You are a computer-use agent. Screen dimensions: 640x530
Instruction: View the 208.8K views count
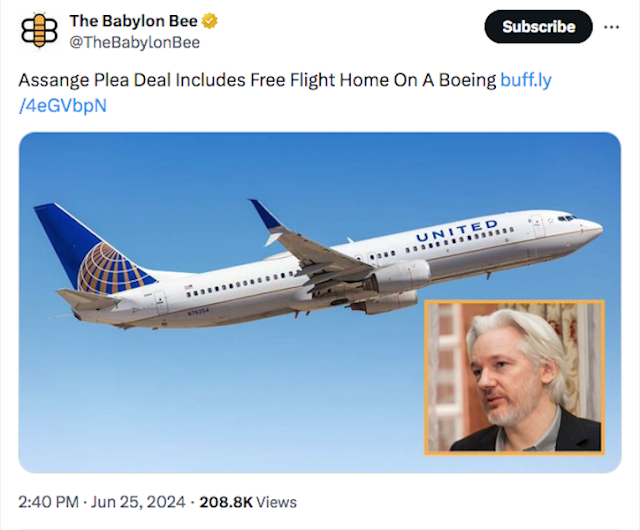coord(226,502)
